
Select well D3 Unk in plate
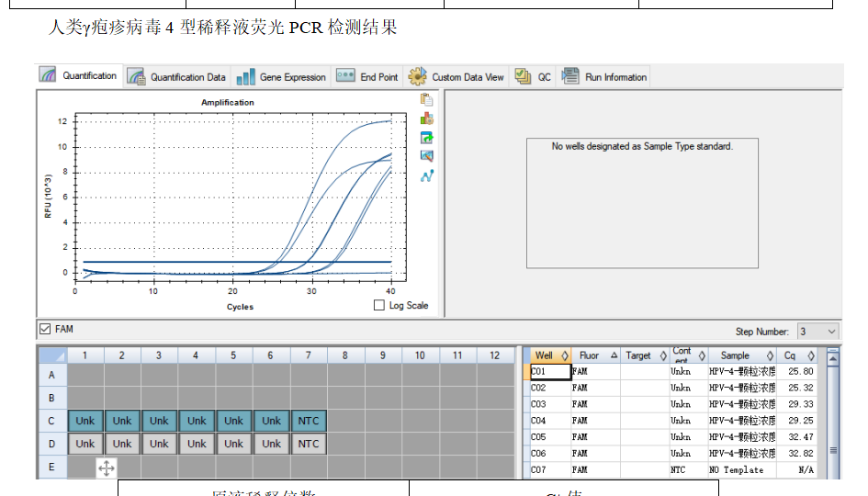coord(159,444)
